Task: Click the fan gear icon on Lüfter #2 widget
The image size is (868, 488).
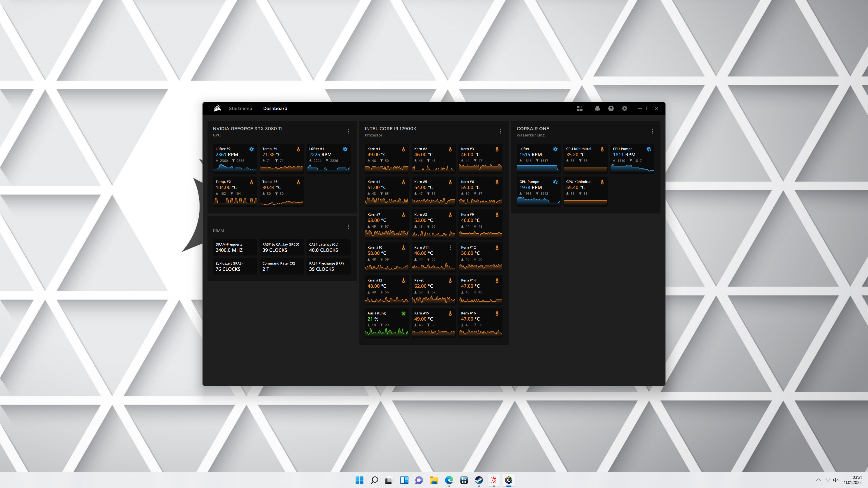Action: 252,149
